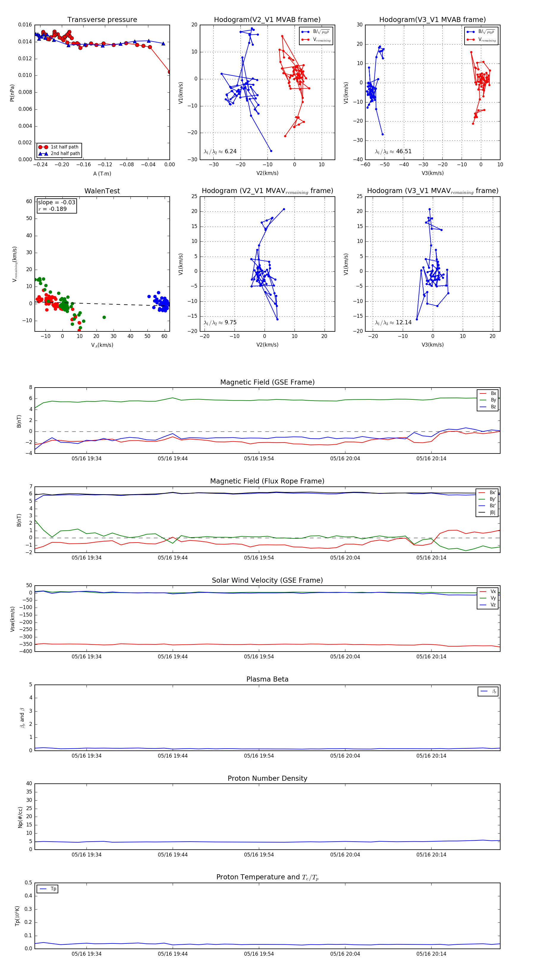Screen dimensions: 535x980
Task: Click the βp legend entry in Plasma Beta plot
Action: (488, 691)
